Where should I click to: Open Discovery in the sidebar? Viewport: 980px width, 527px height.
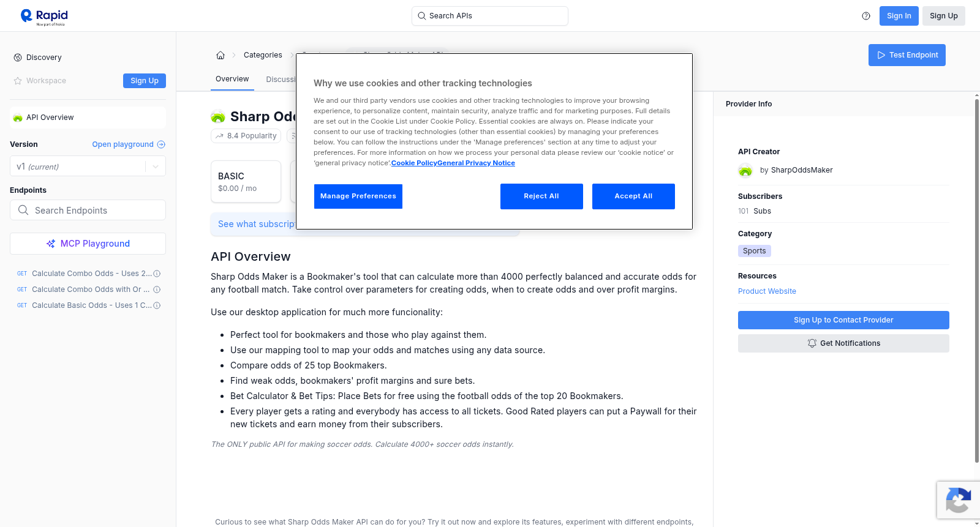(44, 58)
